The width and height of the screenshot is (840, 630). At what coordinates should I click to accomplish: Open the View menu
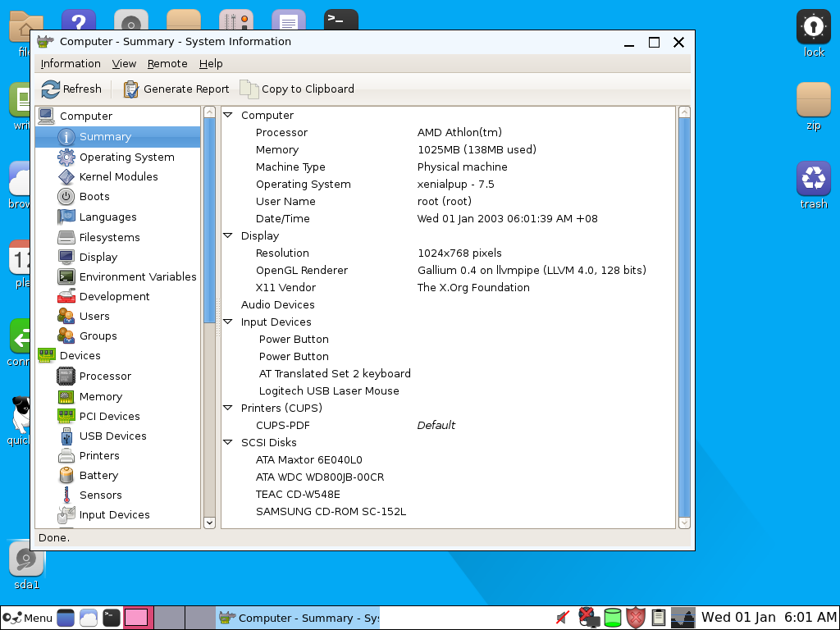tap(125, 64)
